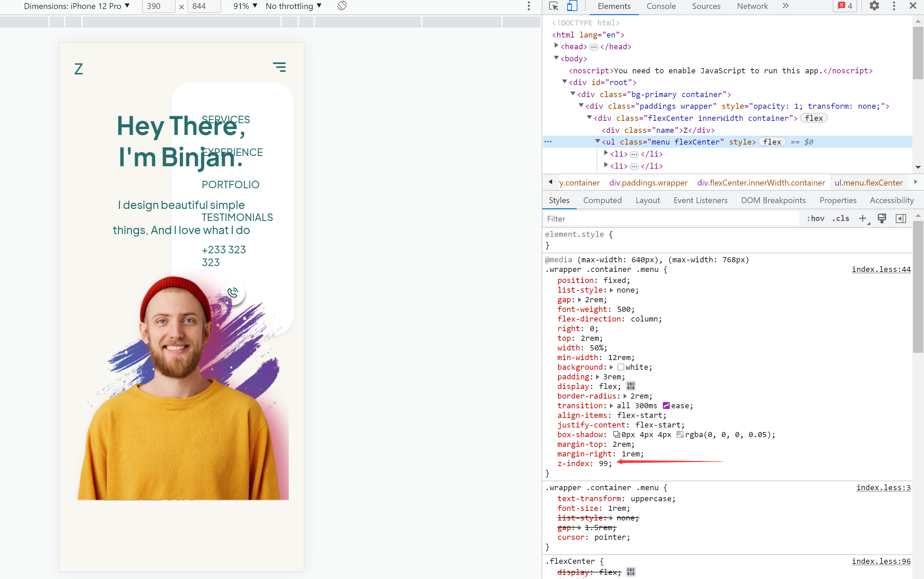
Task: Open the No throttling dropdown
Action: coord(293,6)
